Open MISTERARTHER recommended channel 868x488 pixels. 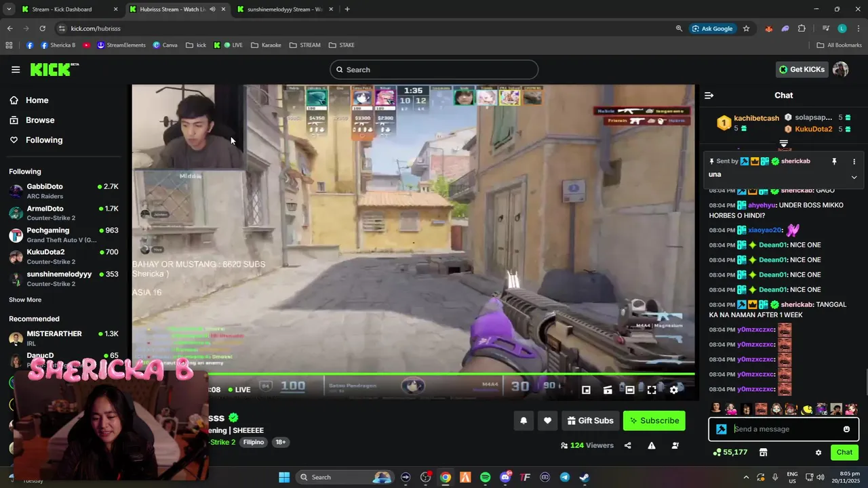pos(64,338)
